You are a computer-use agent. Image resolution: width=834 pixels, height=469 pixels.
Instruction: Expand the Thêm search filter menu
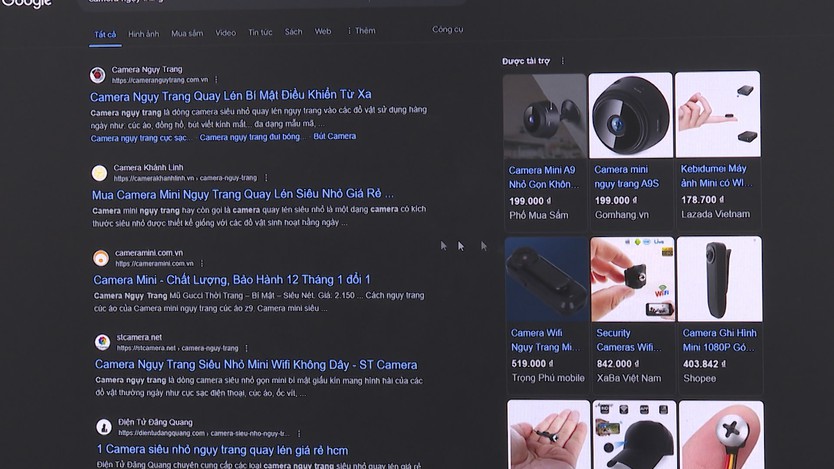(x=361, y=31)
